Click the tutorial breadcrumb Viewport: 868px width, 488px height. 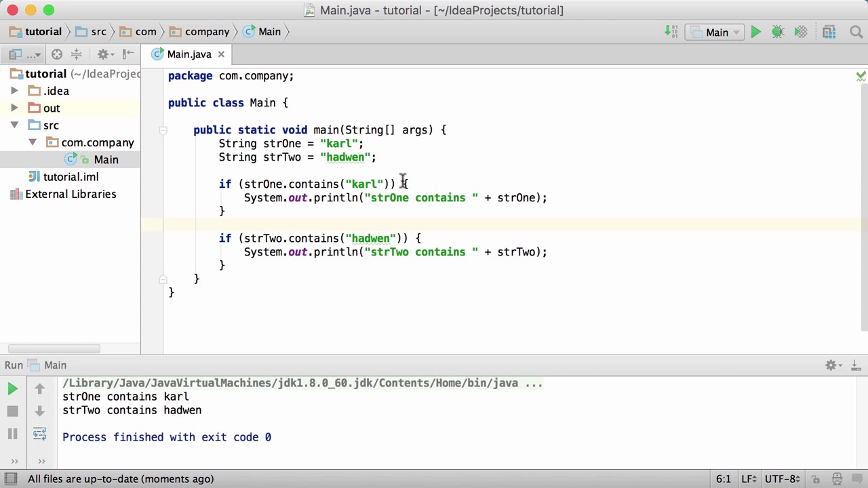[x=36, y=32]
